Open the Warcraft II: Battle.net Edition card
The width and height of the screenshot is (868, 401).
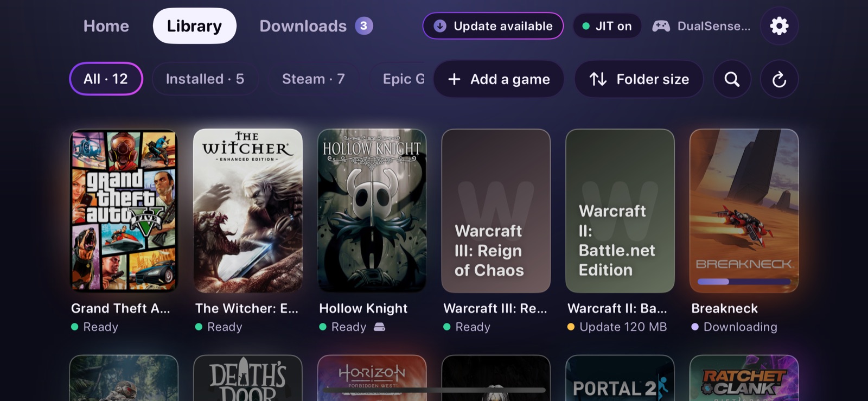620,211
